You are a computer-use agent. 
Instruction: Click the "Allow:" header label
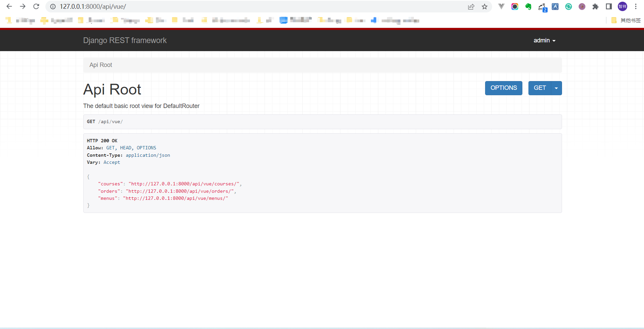(95, 148)
